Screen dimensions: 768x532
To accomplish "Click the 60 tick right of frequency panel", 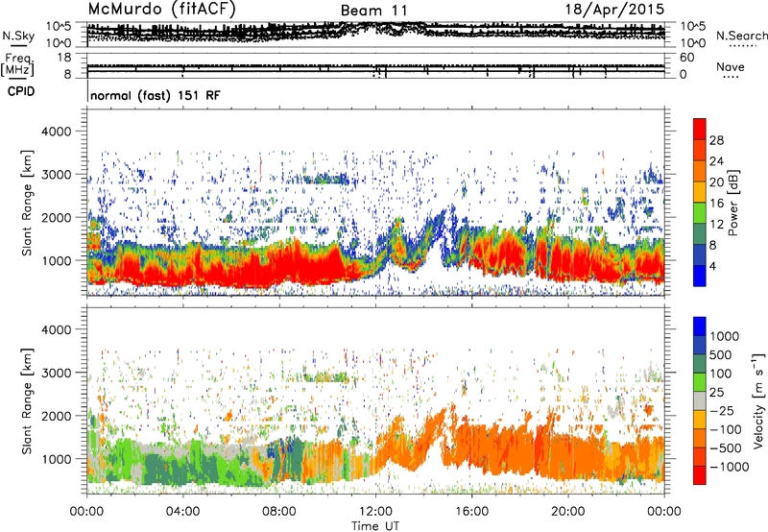I will [x=686, y=58].
